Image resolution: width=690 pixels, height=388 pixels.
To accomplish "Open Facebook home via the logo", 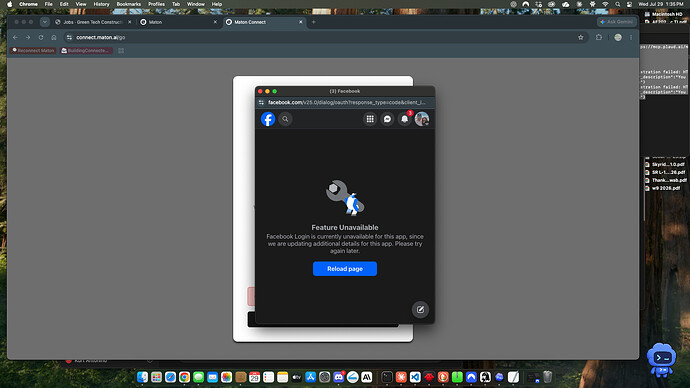I will (x=268, y=119).
